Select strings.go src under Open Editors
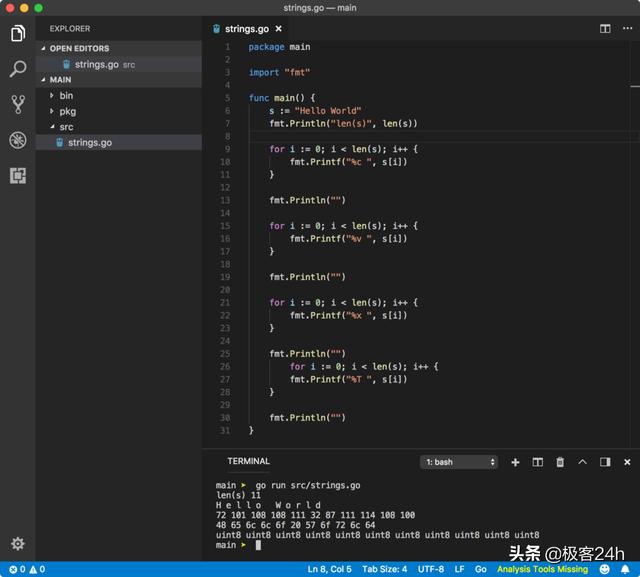This screenshot has height=577, width=640. click(118, 64)
